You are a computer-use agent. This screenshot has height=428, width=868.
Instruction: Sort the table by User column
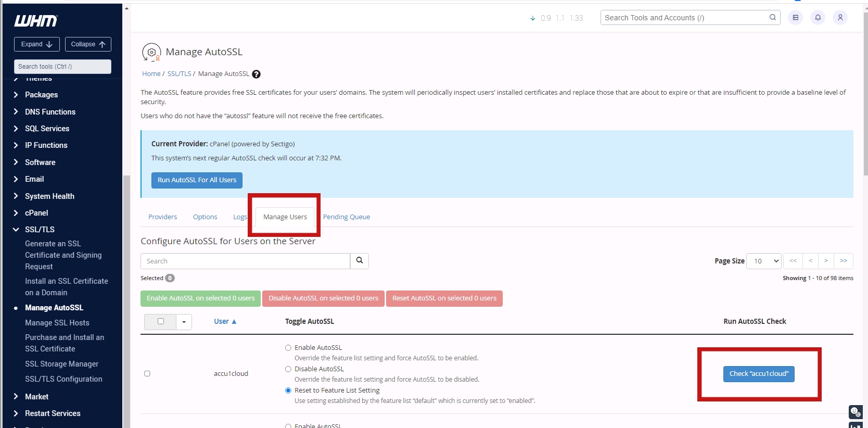[225, 322]
